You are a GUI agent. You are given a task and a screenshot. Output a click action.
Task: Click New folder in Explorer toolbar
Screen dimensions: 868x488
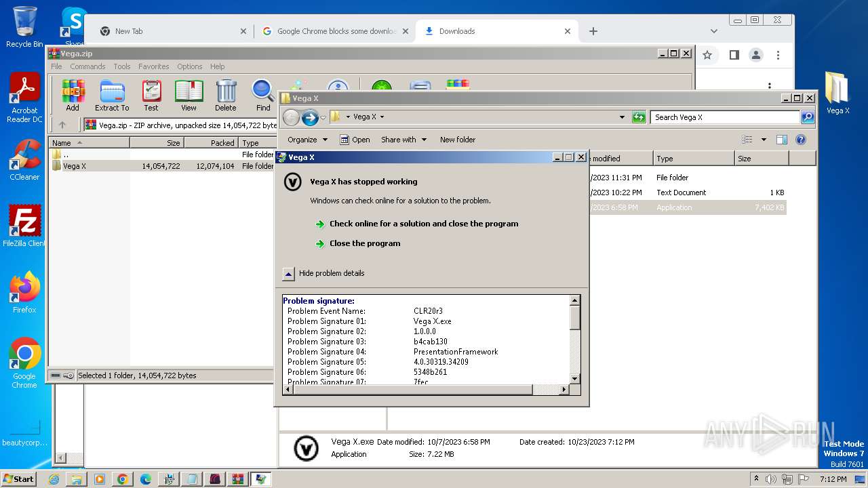pos(458,140)
